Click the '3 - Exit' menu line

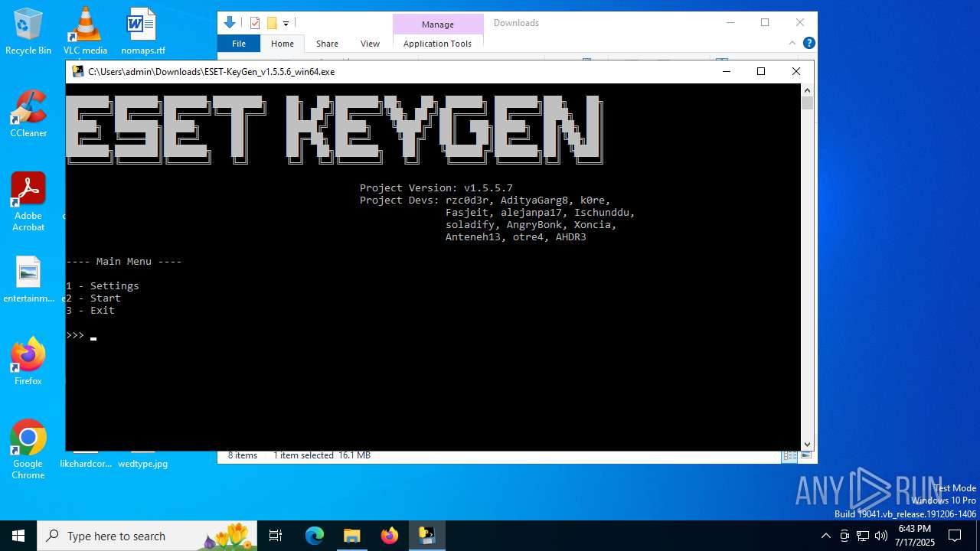pyautogui.click(x=90, y=310)
